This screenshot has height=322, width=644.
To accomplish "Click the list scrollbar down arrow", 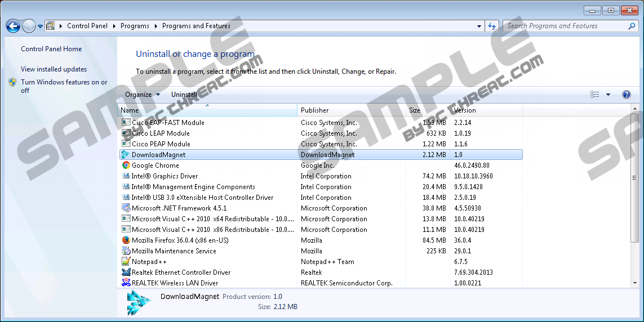I will [x=635, y=283].
